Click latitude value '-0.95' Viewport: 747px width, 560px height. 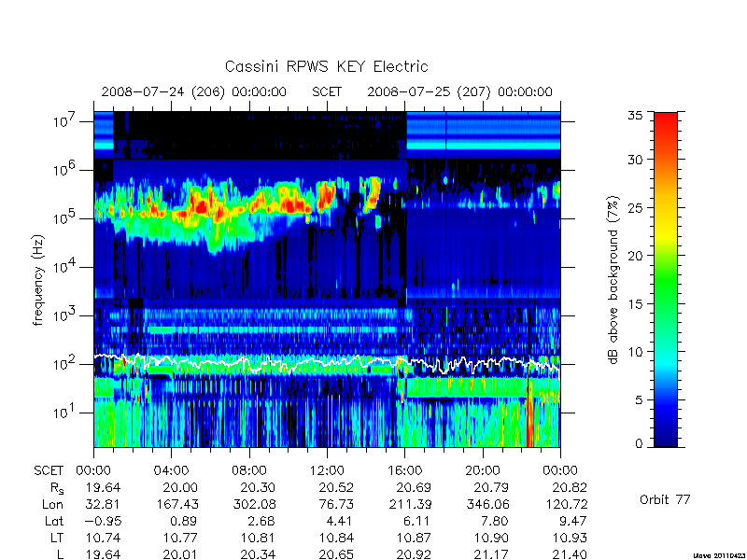pos(103,521)
